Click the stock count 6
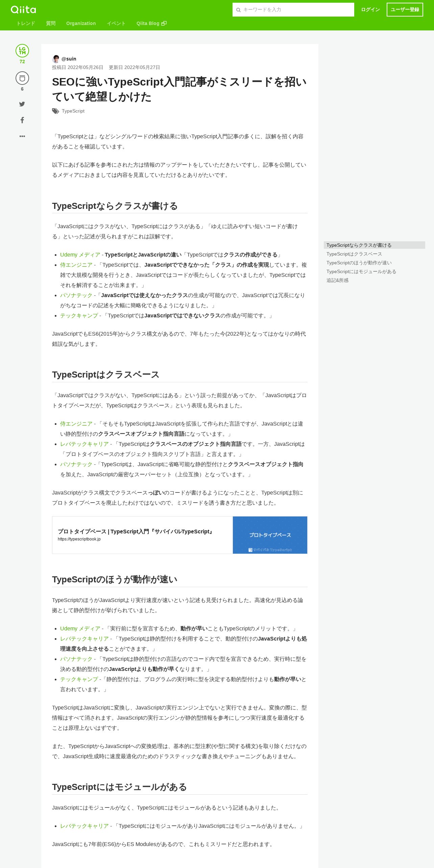The height and width of the screenshot is (868, 434). 22,89
